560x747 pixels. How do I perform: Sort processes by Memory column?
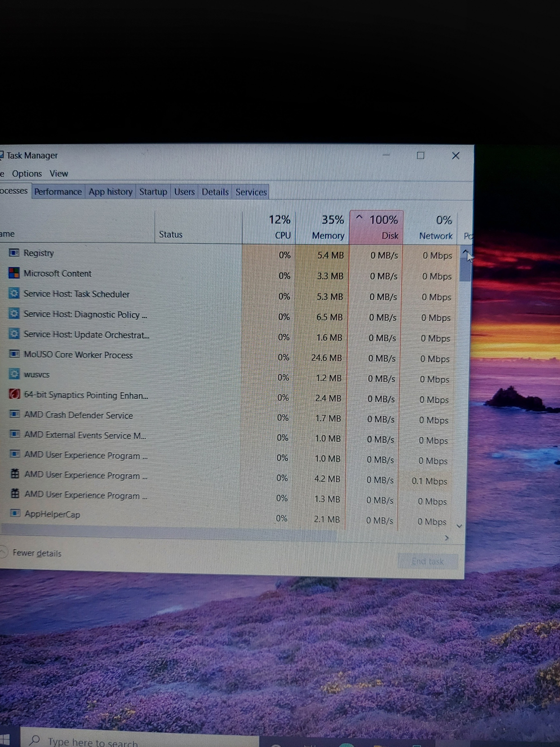[x=323, y=227]
